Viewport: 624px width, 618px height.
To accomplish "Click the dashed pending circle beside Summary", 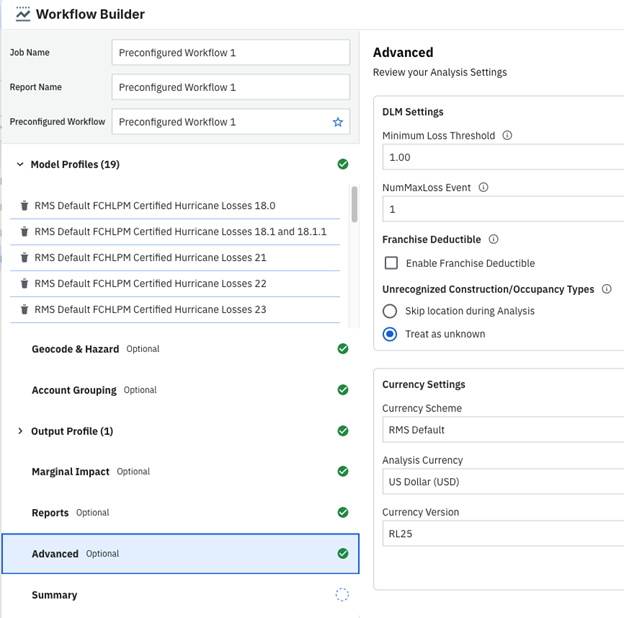I will pyautogui.click(x=342, y=595).
